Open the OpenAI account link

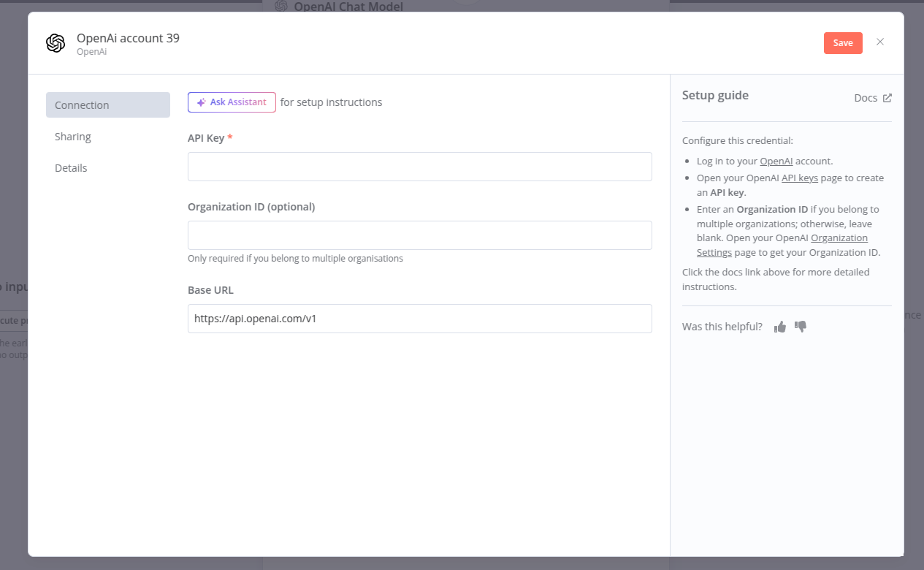coord(776,161)
